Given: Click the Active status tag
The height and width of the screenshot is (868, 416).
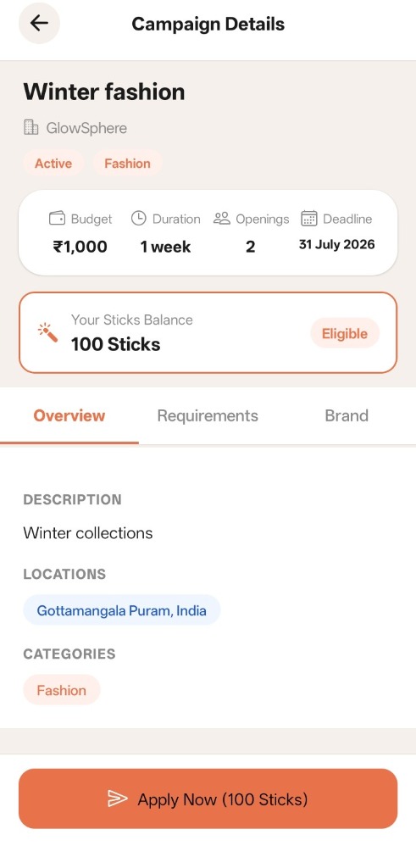Looking at the screenshot, I should click(53, 164).
